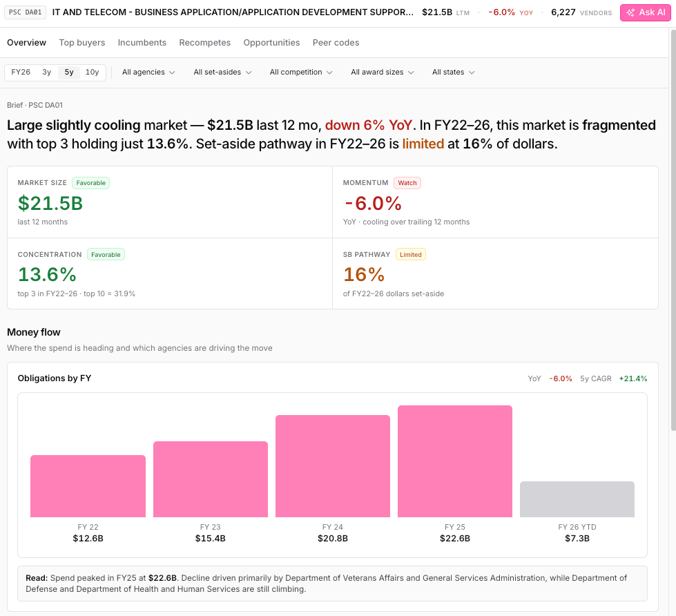Expand the All agencies filter

148,73
